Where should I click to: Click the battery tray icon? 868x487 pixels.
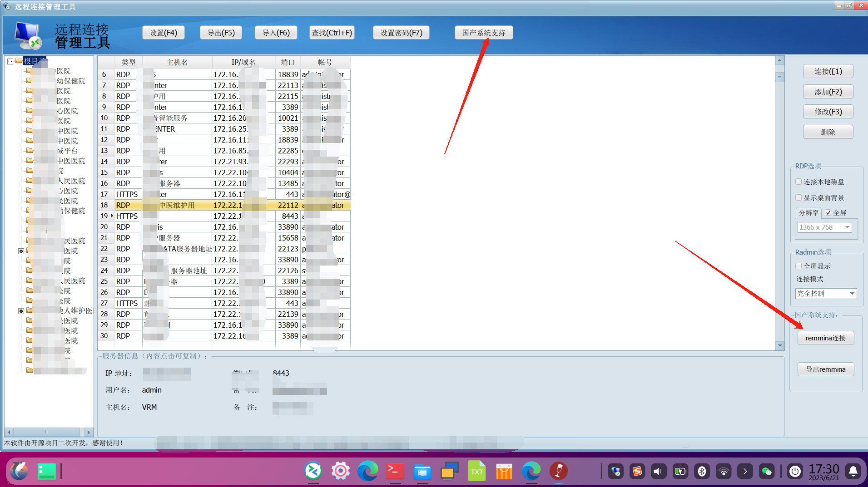pos(680,472)
